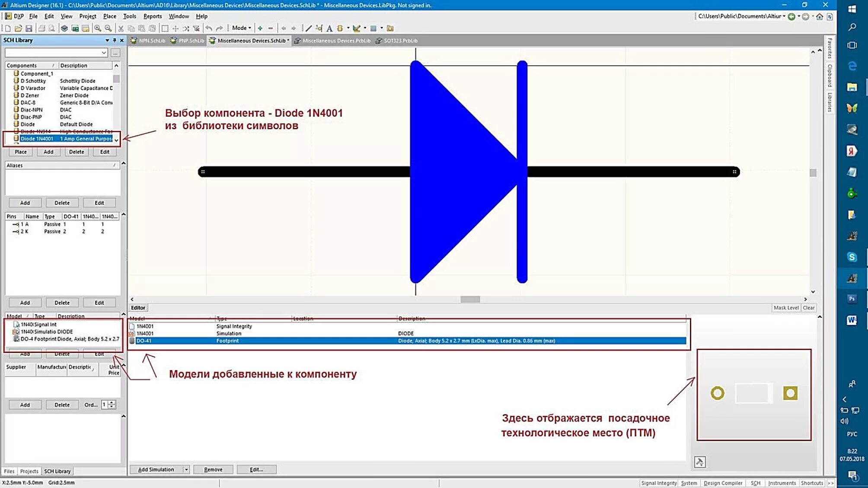Click the Mask Level button
The image size is (868, 488).
(x=786, y=308)
